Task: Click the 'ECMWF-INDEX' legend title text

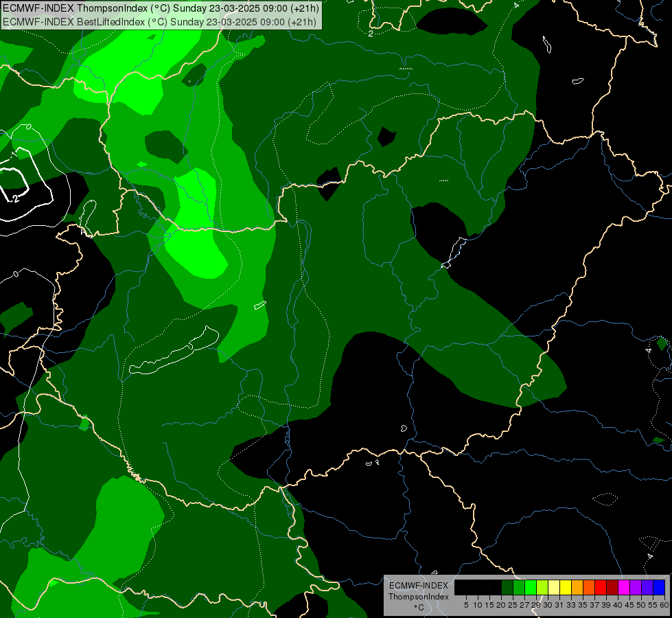Action: (x=419, y=586)
